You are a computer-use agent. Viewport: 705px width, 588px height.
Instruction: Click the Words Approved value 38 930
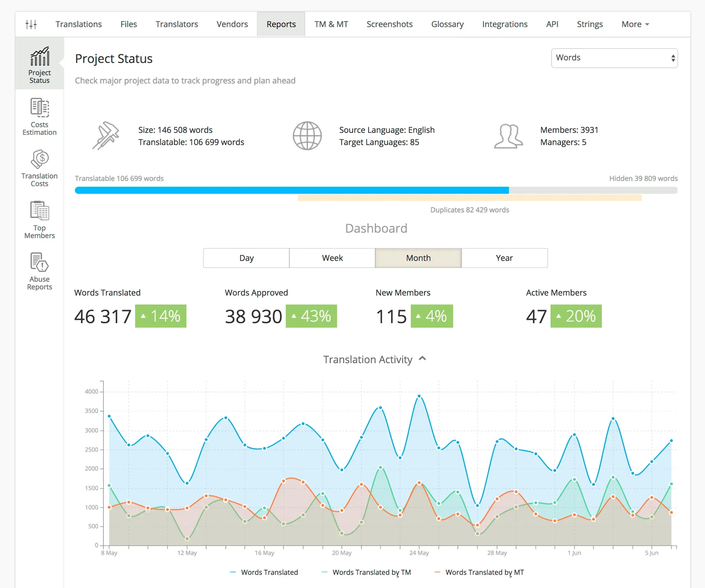pos(253,317)
